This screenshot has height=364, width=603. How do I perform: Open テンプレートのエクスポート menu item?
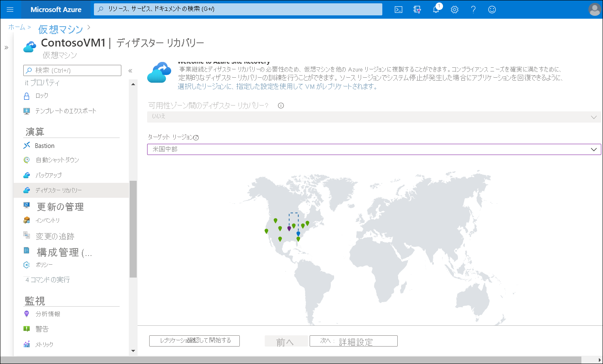[66, 111]
